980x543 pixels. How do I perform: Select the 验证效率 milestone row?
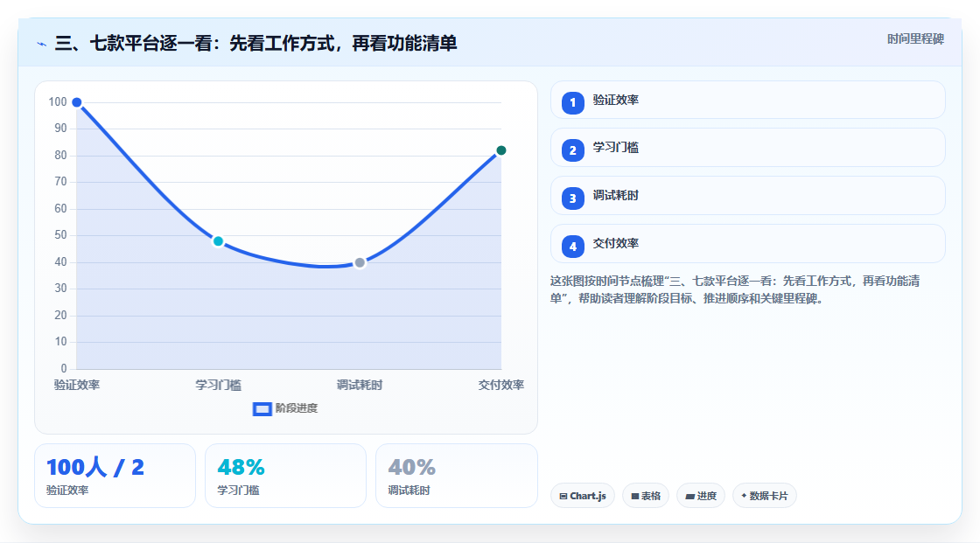pos(747,100)
